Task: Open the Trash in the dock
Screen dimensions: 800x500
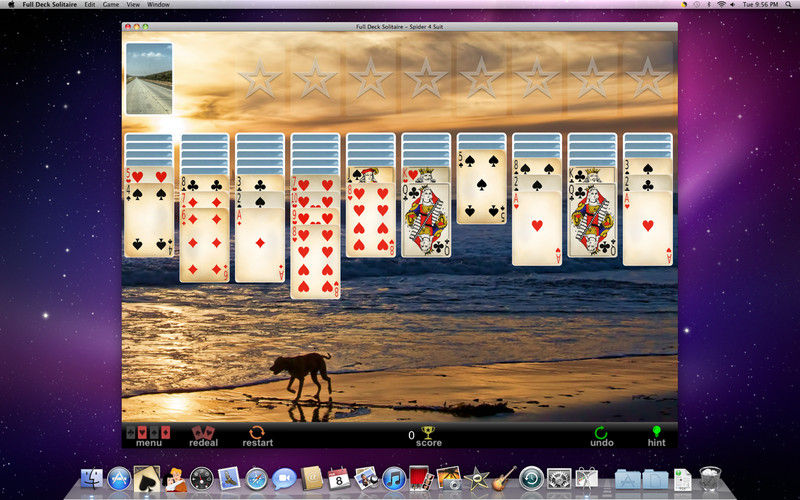Action: pyautogui.click(x=710, y=479)
